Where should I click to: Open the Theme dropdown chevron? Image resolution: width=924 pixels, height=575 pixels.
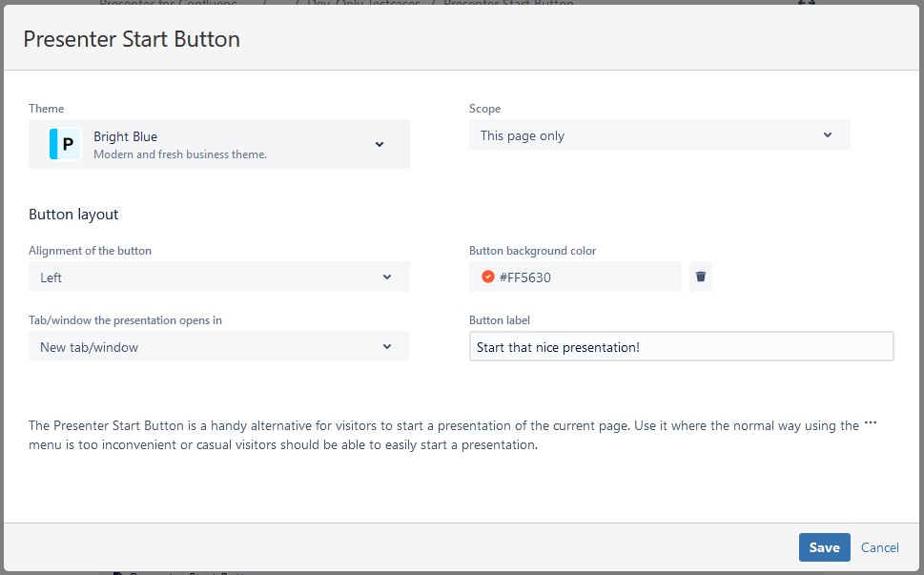coord(380,143)
